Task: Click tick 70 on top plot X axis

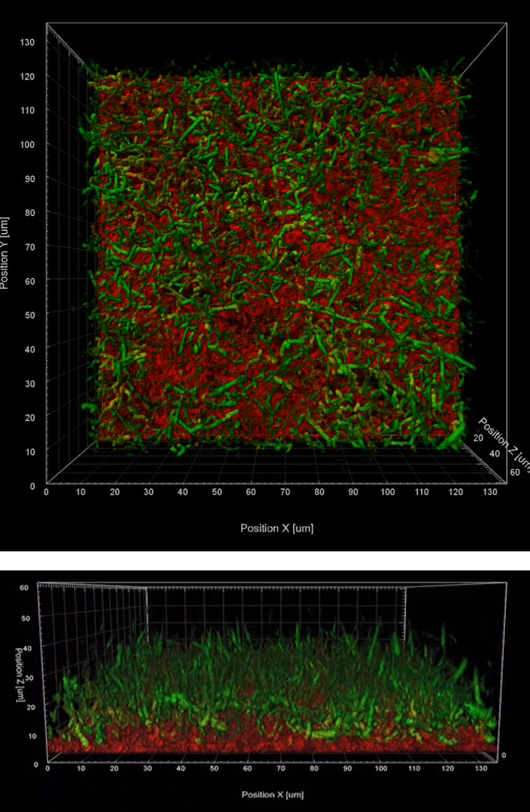Action: coord(285,492)
